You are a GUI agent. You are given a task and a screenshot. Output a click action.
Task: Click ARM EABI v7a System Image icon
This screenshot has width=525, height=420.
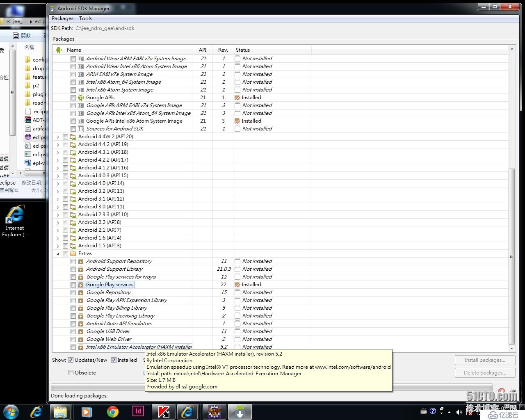[81, 74]
